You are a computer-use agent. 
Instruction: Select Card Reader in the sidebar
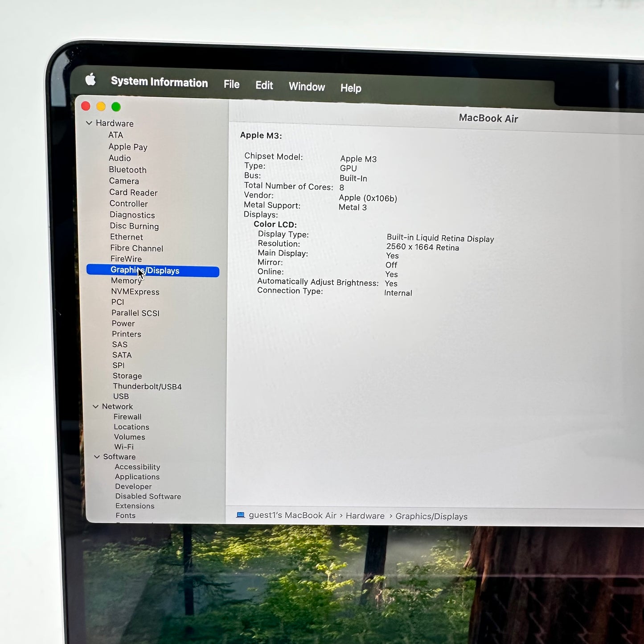click(x=133, y=193)
